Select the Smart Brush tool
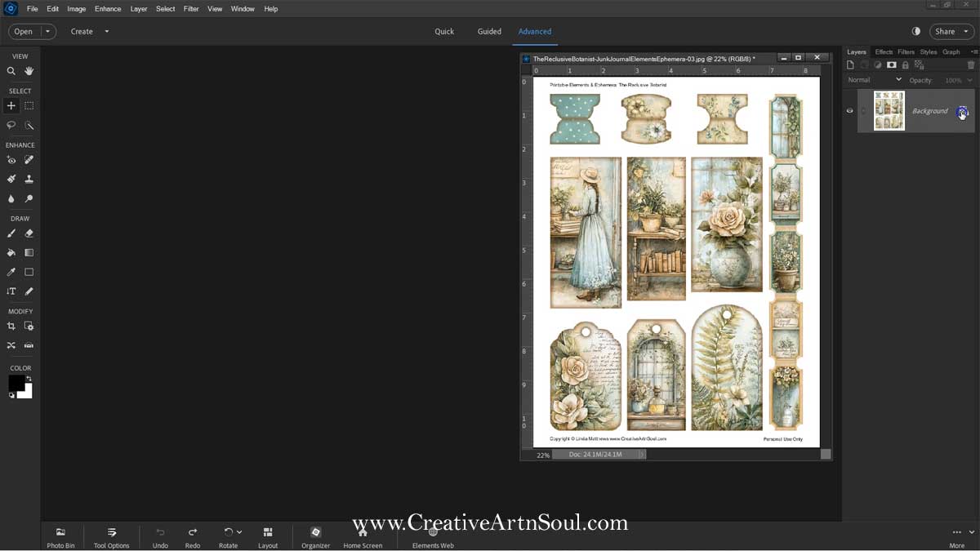Screen dimensions: 980x551 [11, 179]
